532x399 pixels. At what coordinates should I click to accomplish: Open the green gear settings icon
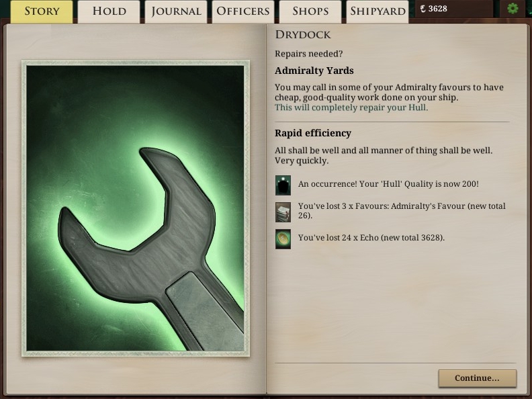click(513, 8)
